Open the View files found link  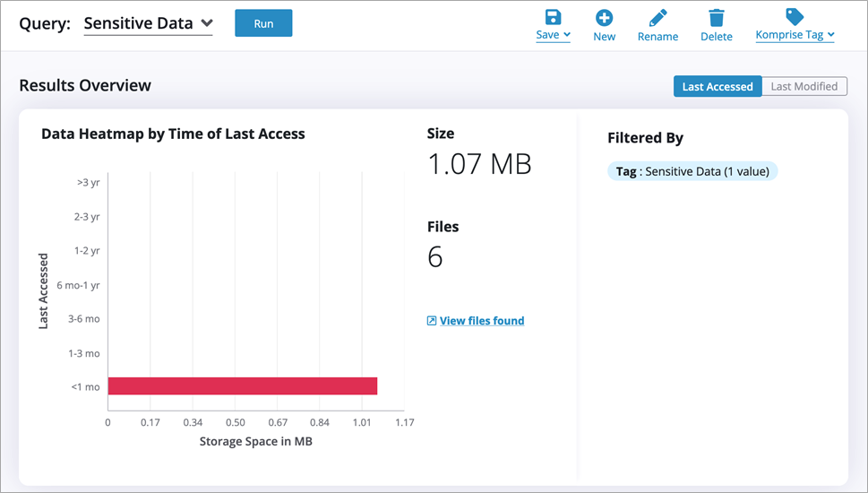pos(482,321)
